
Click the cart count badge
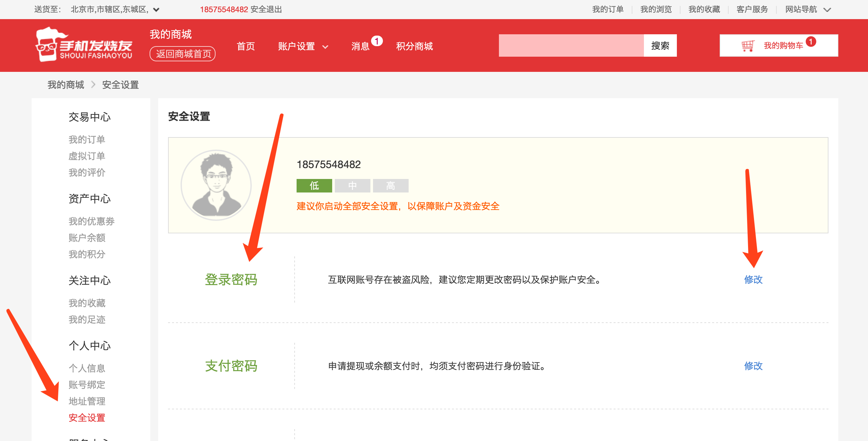[811, 42]
